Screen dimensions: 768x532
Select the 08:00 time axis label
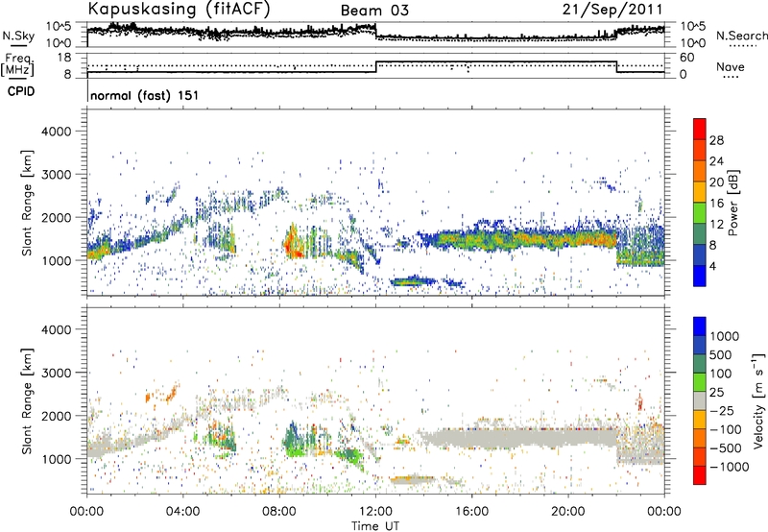[279, 512]
